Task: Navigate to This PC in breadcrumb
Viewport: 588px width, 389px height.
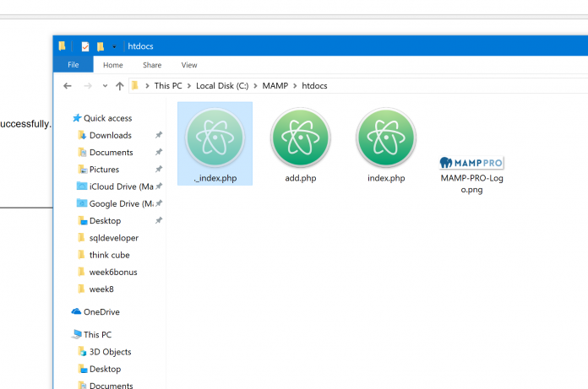Action: pos(167,86)
